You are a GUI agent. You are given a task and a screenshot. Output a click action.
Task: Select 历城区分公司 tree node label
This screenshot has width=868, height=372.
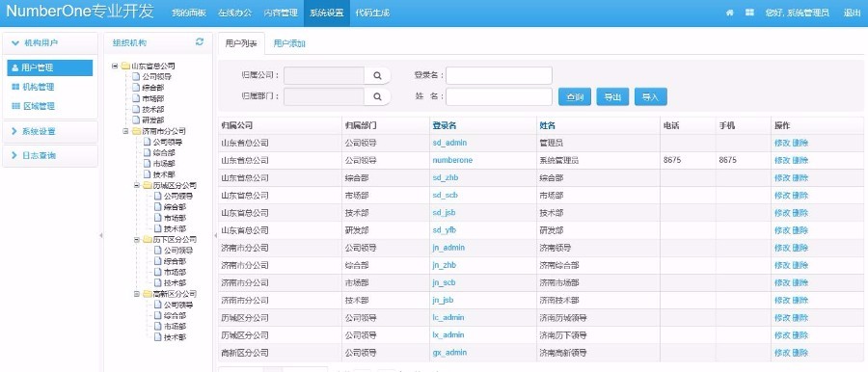tap(175, 185)
